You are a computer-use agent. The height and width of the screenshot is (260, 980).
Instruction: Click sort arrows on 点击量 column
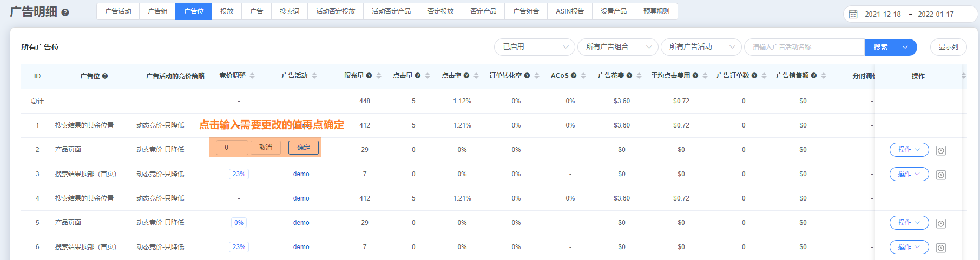pyautogui.click(x=427, y=76)
